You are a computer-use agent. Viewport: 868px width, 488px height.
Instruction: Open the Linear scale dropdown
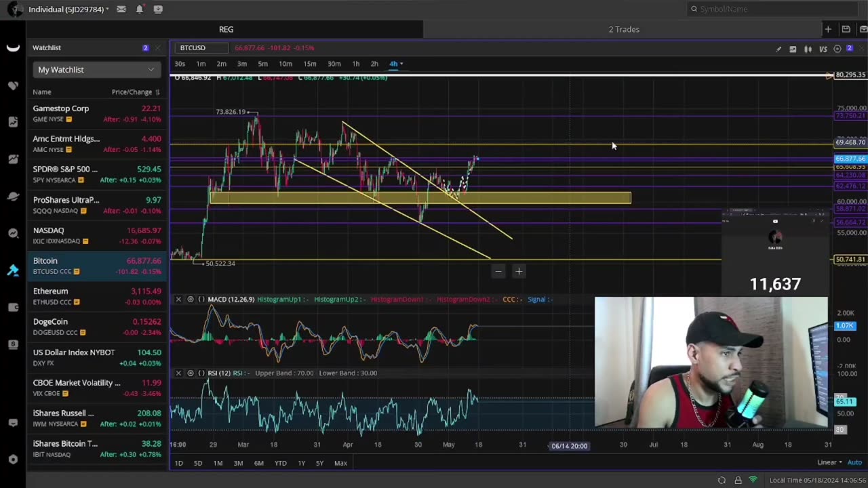(x=829, y=463)
